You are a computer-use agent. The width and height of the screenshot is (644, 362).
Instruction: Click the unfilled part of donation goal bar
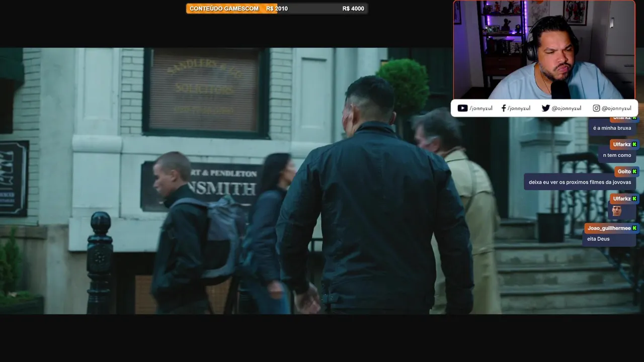322,9
